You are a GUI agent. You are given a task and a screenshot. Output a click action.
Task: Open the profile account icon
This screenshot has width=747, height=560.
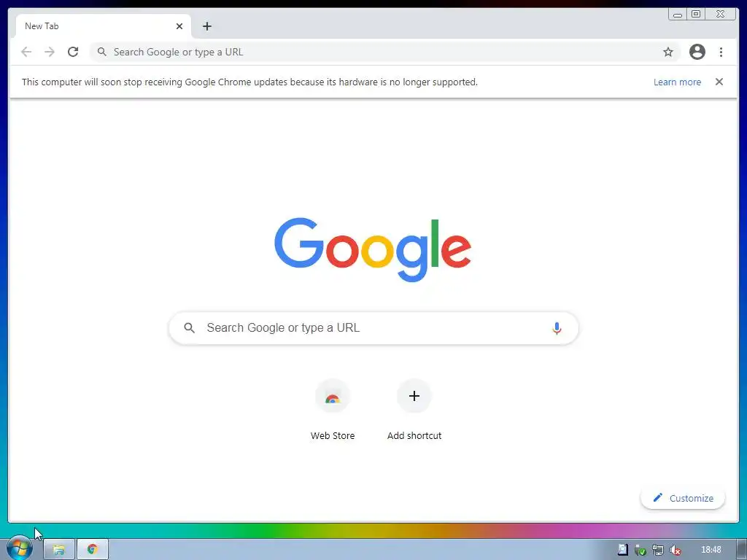[x=697, y=52]
